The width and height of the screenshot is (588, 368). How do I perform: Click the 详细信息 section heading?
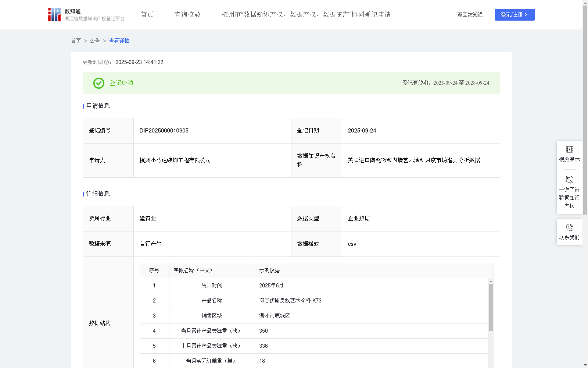tap(98, 194)
